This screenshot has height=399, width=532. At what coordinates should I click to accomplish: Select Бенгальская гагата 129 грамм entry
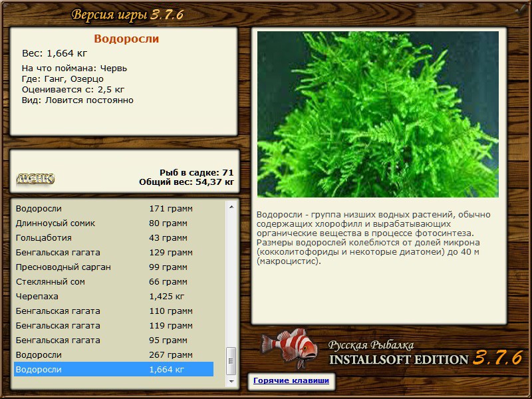pos(114,252)
